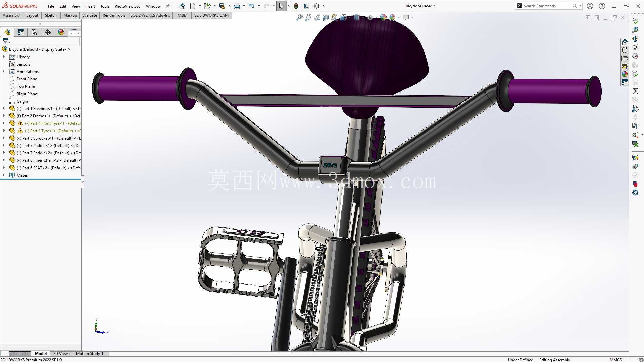The width and height of the screenshot is (644, 362).
Task: Switch to ConfigurationManager tab
Action: (x=34, y=32)
